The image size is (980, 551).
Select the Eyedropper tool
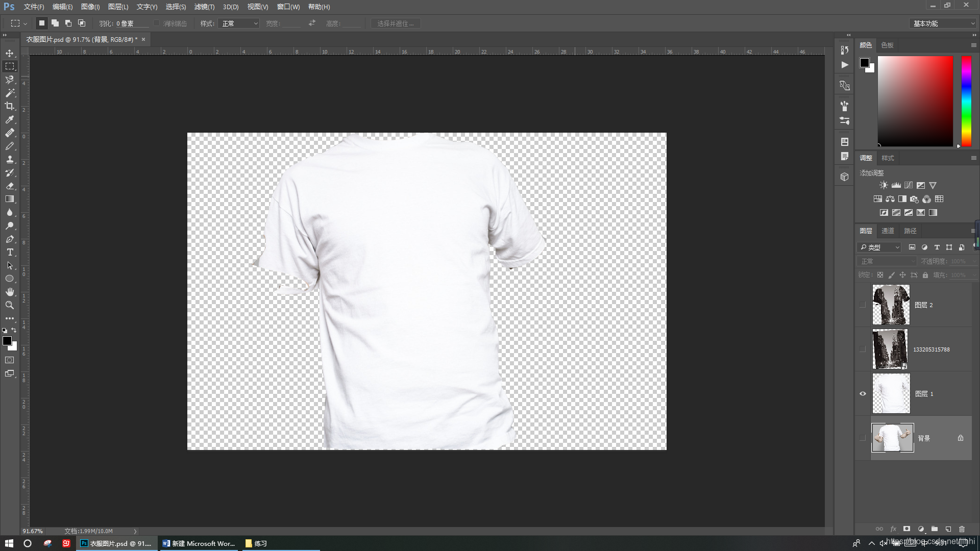(x=10, y=119)
